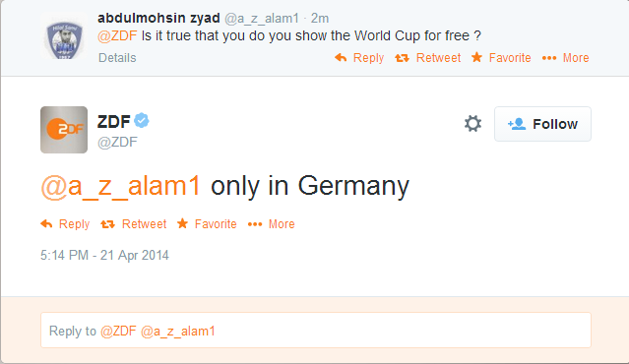Open abdulmohsin zyad's profile picture
The image size is (629, 364).
[x=64, y=38]
